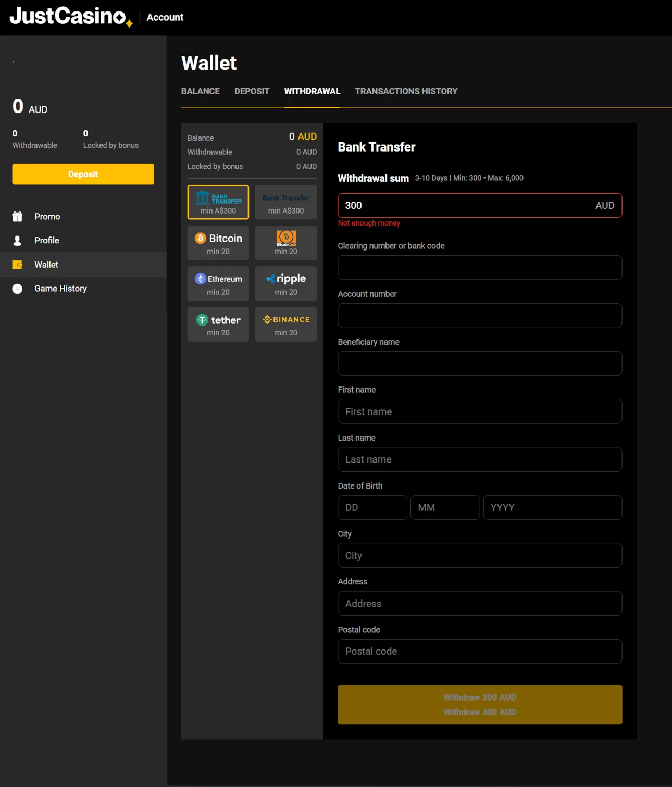This screenshot has height=787, width=672.
Task: Select the Withdrawal tab
Action: click(312, 91)
